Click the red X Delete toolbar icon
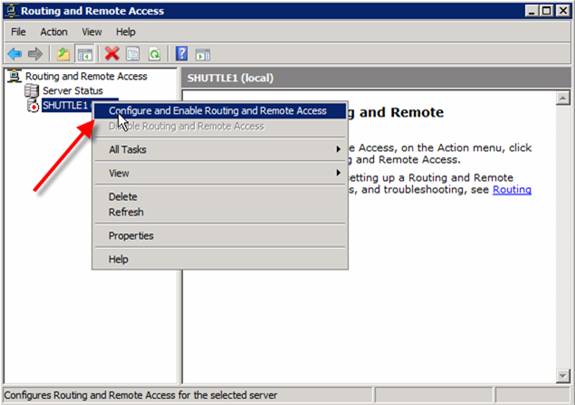575x405 pixels. 112,54
